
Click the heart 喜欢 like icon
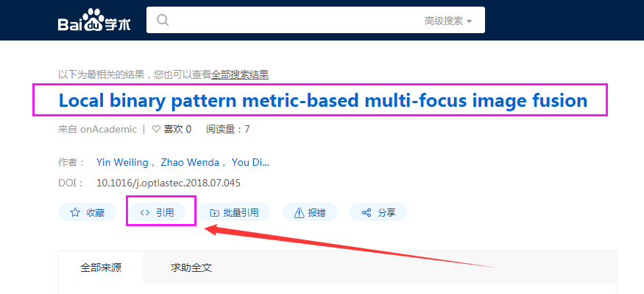click(x=156, y=129)
